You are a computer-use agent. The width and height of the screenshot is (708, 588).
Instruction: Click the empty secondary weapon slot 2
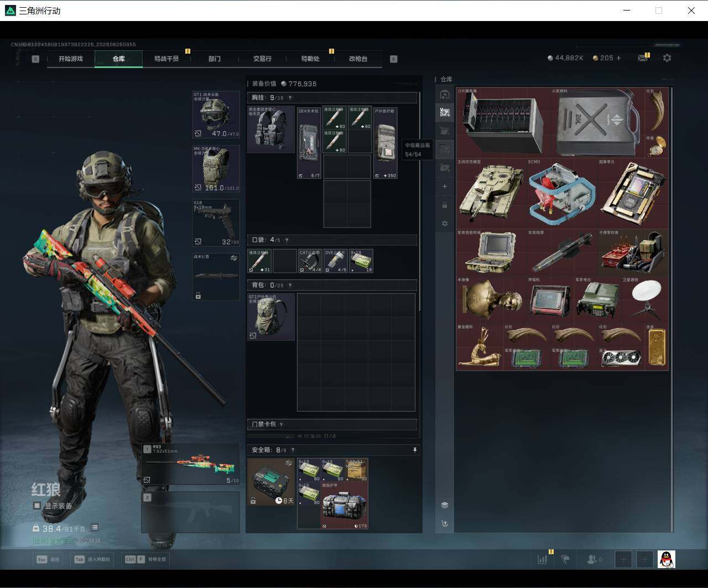pos(191,512)
